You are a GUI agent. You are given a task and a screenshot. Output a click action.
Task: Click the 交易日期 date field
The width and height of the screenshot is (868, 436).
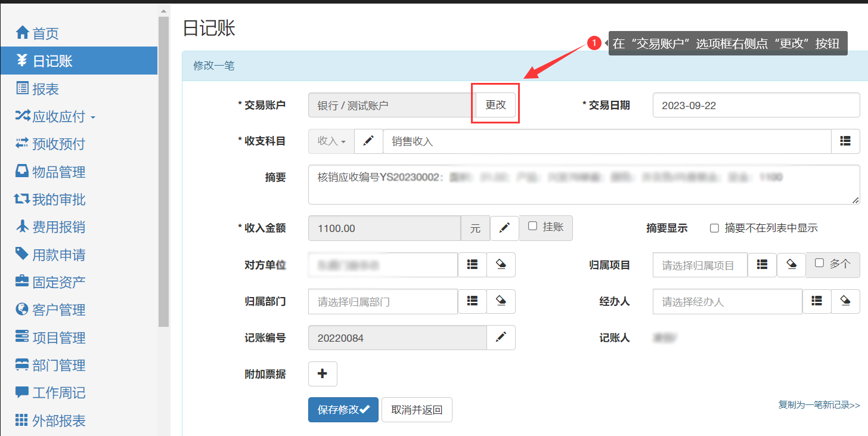point(756,106)
